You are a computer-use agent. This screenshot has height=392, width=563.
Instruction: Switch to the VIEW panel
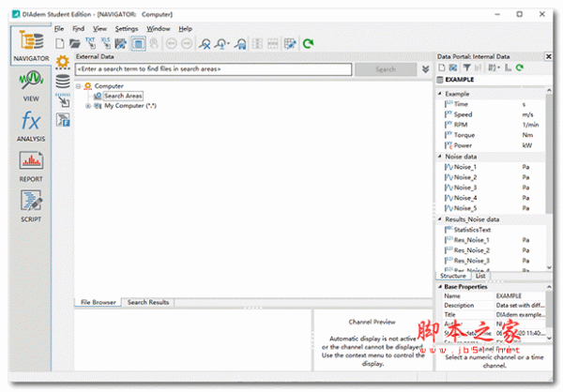tap(31, 85)
